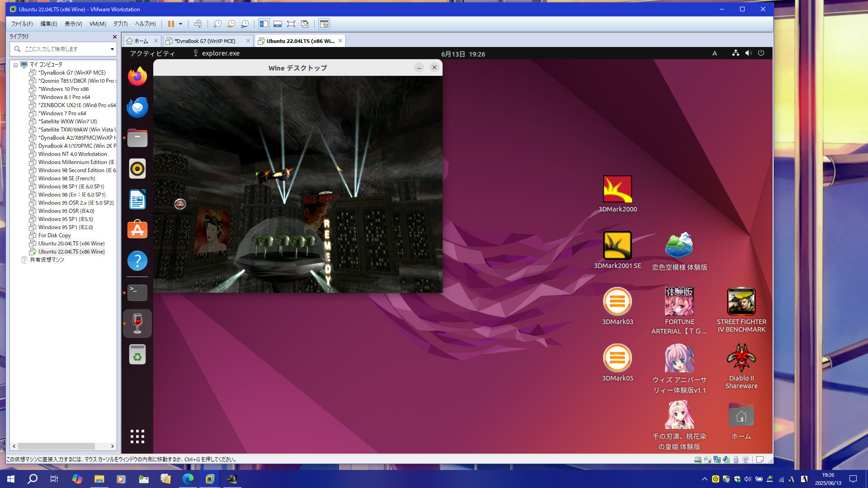The height and width of the screenshot is (488, 868).
Task: Open Thunderbird mail from the dock
Action: [x=137, y=107]
